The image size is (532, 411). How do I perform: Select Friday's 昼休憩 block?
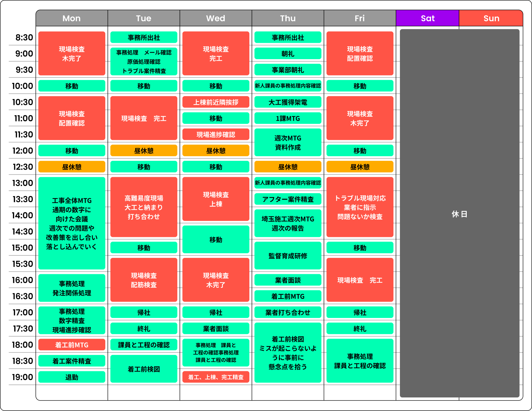(x=360, y=167)
